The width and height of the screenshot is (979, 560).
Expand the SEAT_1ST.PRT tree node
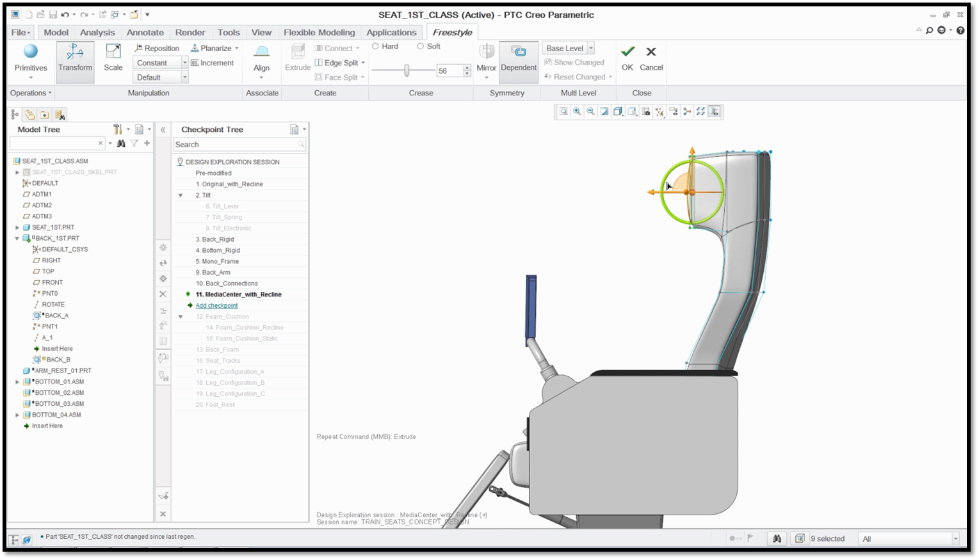17,227
